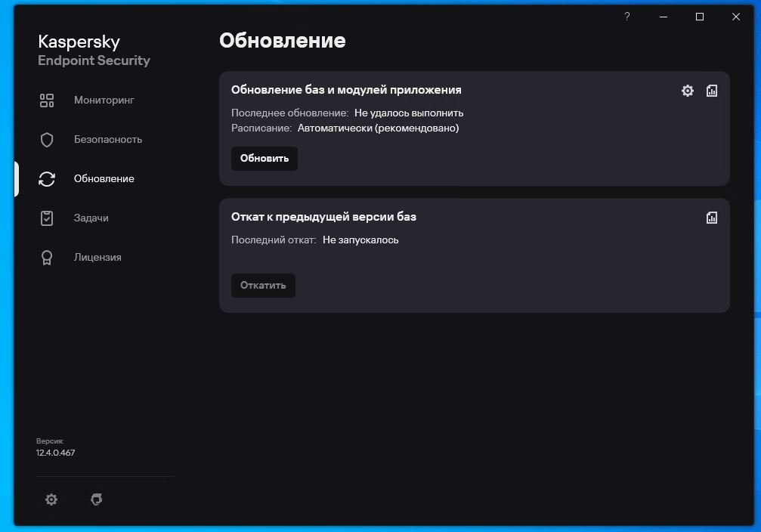This screenshot has height=532, width=761.
Task: Click heading 'Откат к предыдущей версии баз'
Action: tap(323, 216)
